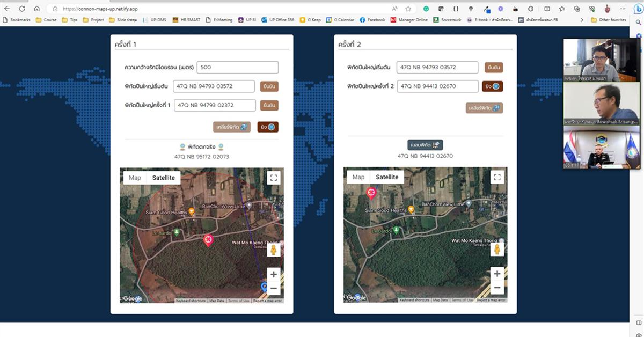644x337 pixels.
Task: Open the browser home page
Action: (x=36, y=9)
